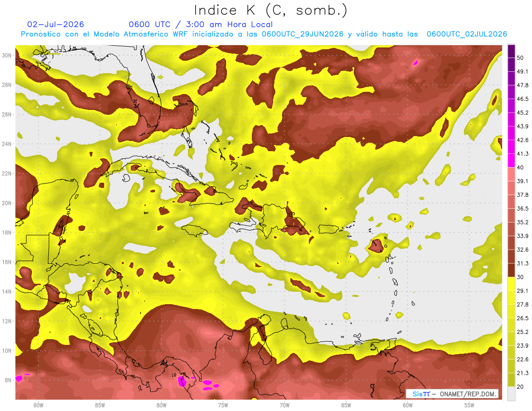This screenshot has height=411, width=532.
Task: Click the '8N' latitude label
Action: pyautogui.click(x=8, y=380)
